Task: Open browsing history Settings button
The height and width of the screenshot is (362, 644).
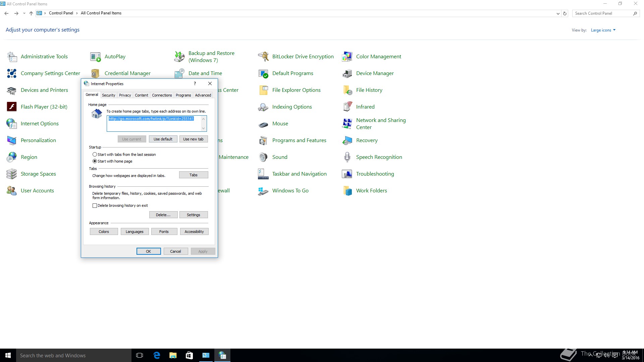Action: point(194,215)
